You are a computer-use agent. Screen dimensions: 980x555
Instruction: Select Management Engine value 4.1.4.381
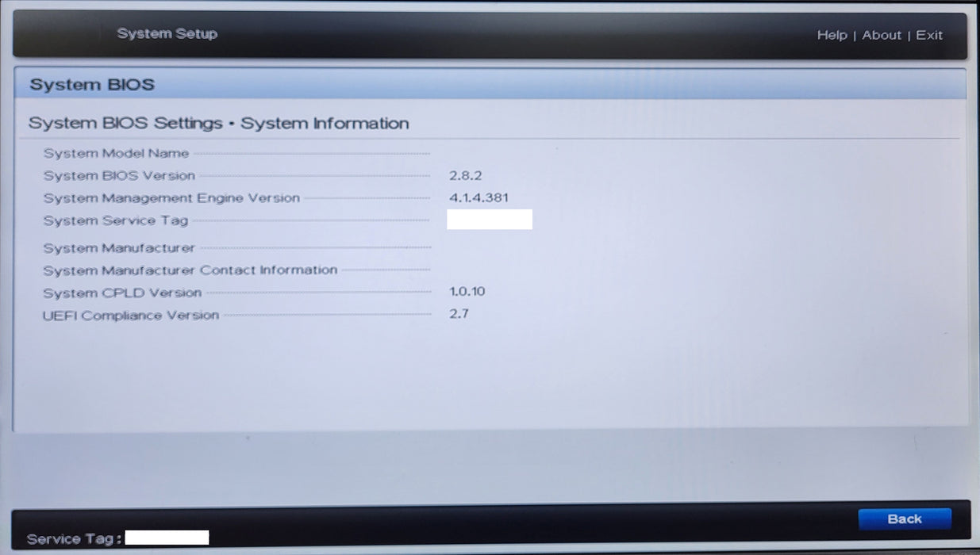(x=478, y=197)
